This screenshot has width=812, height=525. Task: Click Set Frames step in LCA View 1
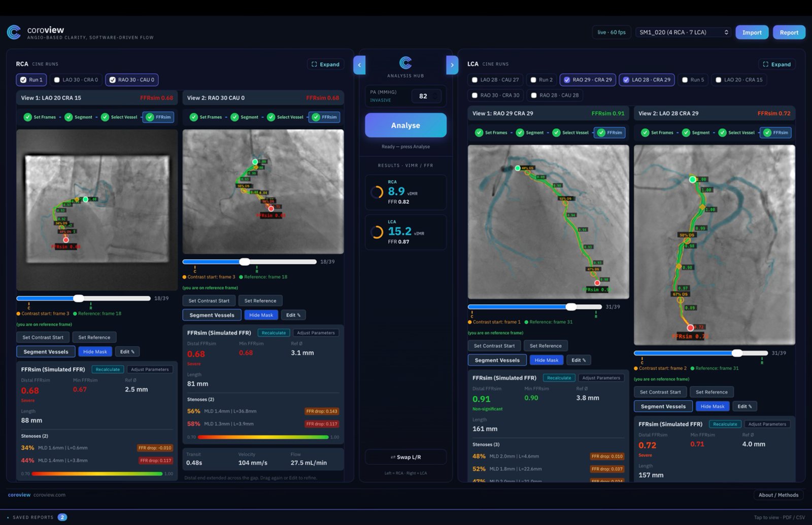click(x=491, y=133)
